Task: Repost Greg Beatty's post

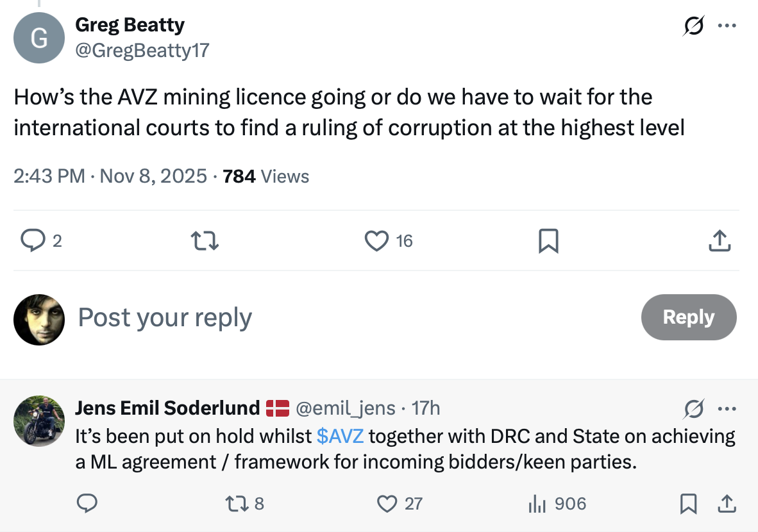Action: (x=205, y=241)
